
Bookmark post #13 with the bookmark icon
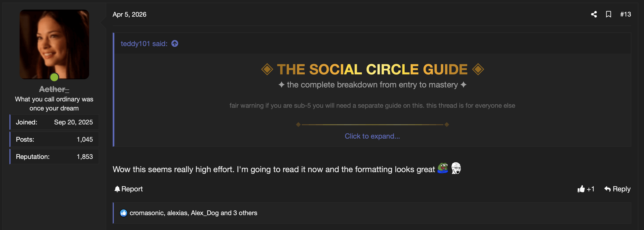(x=608, y=14)
